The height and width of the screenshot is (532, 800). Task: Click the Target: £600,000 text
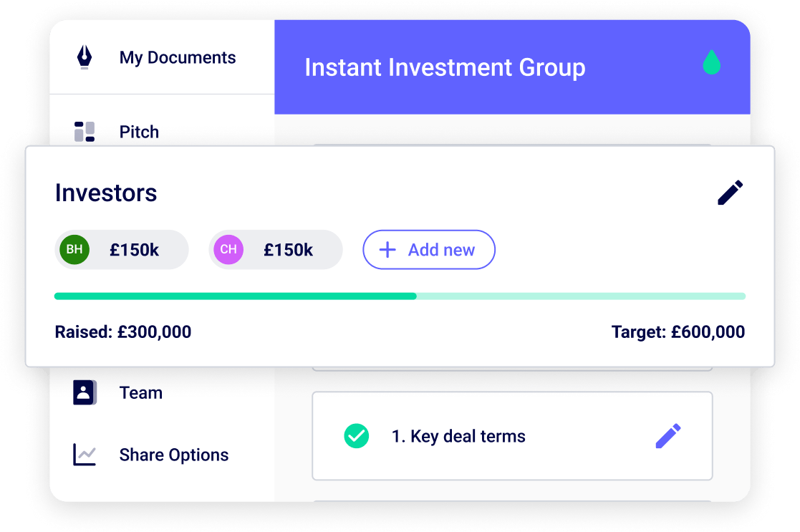pyautogui.click(x=678, y=332)
